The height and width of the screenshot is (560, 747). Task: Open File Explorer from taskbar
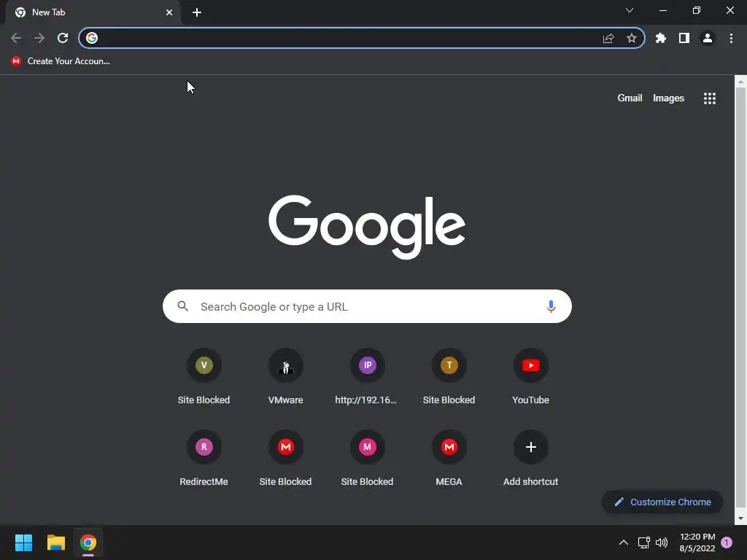pos(55,542)
